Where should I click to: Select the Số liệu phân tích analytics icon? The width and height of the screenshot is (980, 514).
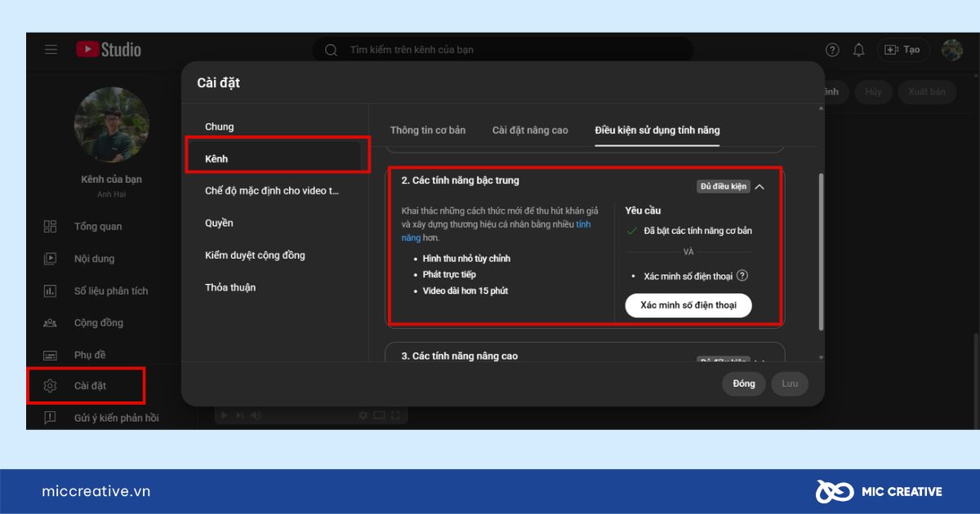[51, 290]
